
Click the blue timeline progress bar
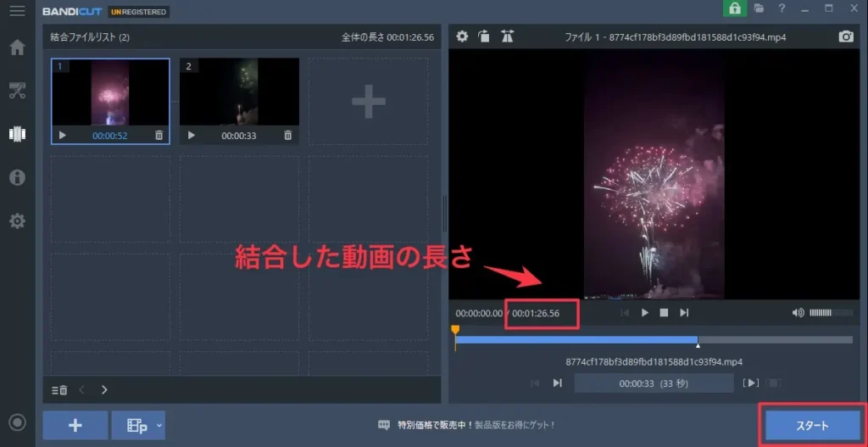[x=576, y=339]
